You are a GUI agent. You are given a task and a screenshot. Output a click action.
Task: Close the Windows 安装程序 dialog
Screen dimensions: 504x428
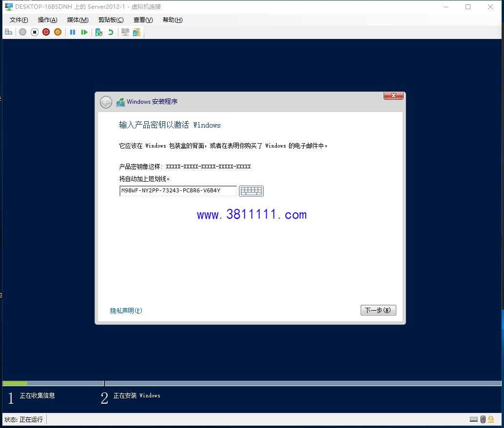393,96
